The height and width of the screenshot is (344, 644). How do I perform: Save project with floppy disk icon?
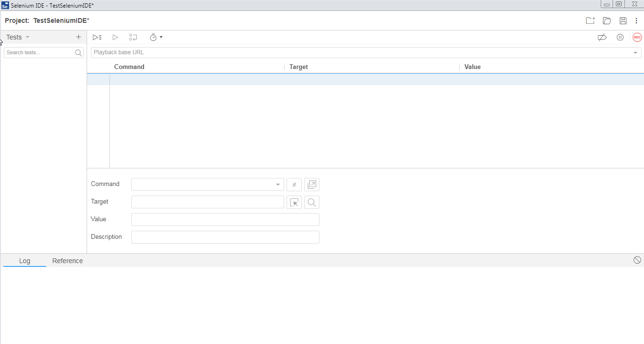(623, 20)
